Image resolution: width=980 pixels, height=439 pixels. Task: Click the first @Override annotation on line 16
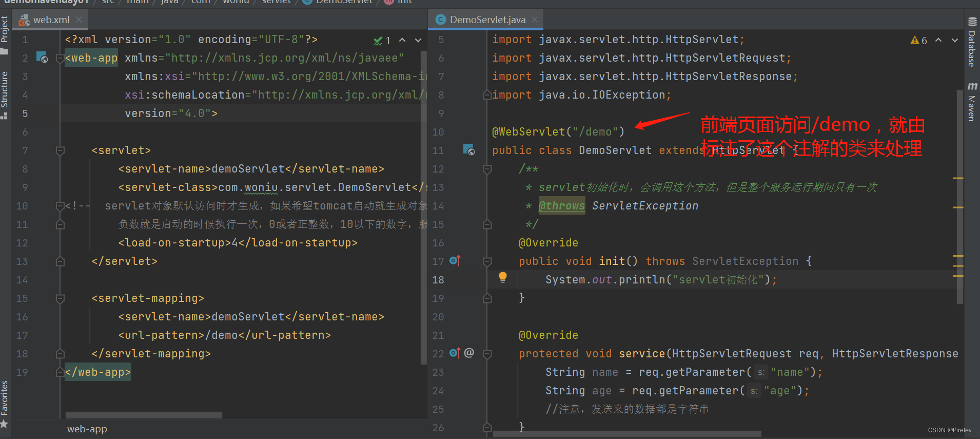pyautogui.click(x=548, y=243)
